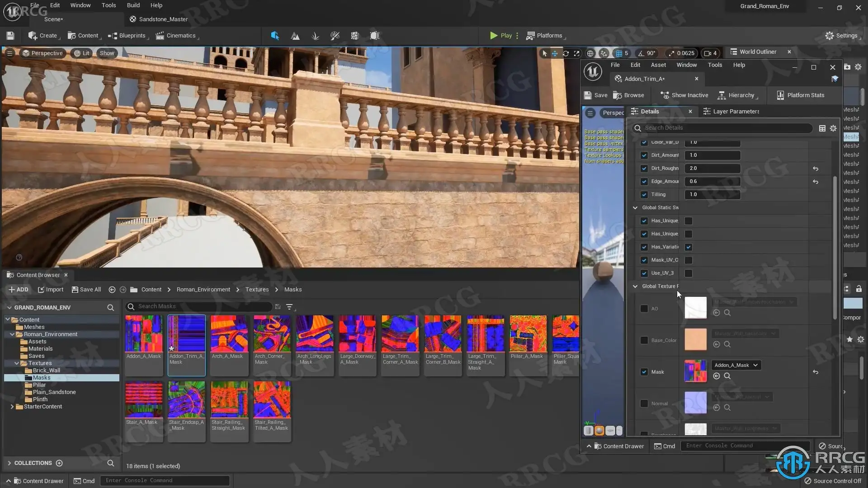Click the Foliage mode icon
Image resolution: width=868 pixels, height=488 pixels.
click(315, 36)
